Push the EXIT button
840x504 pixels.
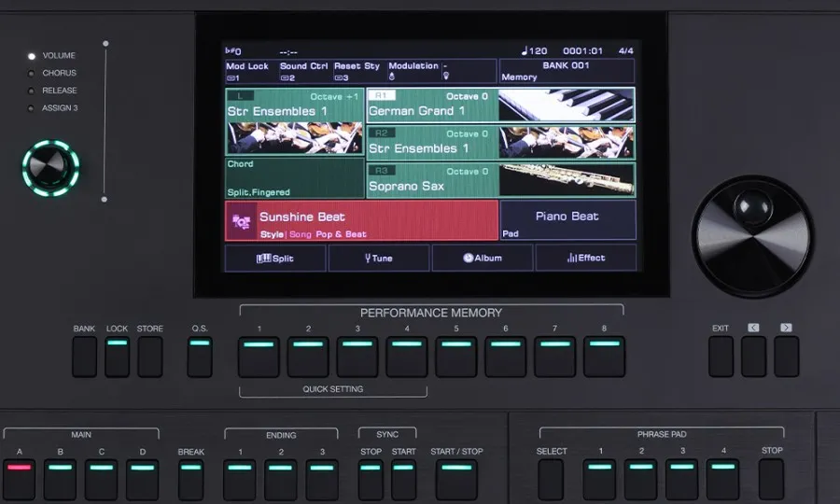point(721,357)
